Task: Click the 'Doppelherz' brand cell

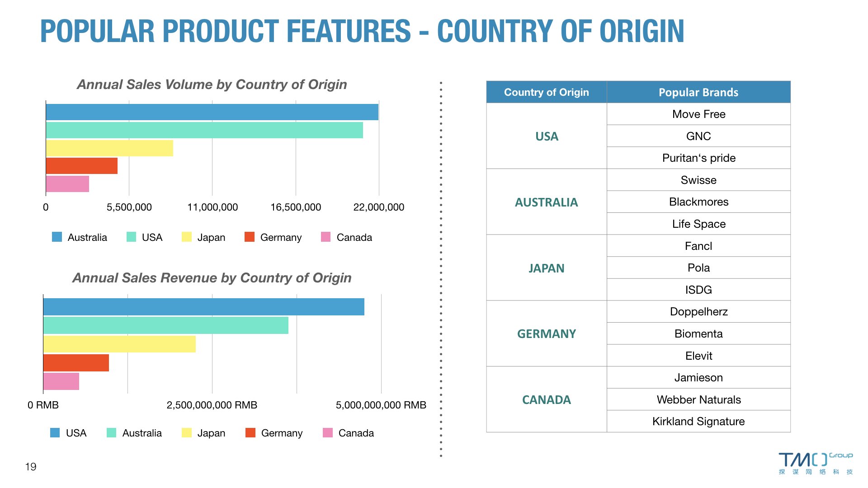Action: [x=698, y=311]
